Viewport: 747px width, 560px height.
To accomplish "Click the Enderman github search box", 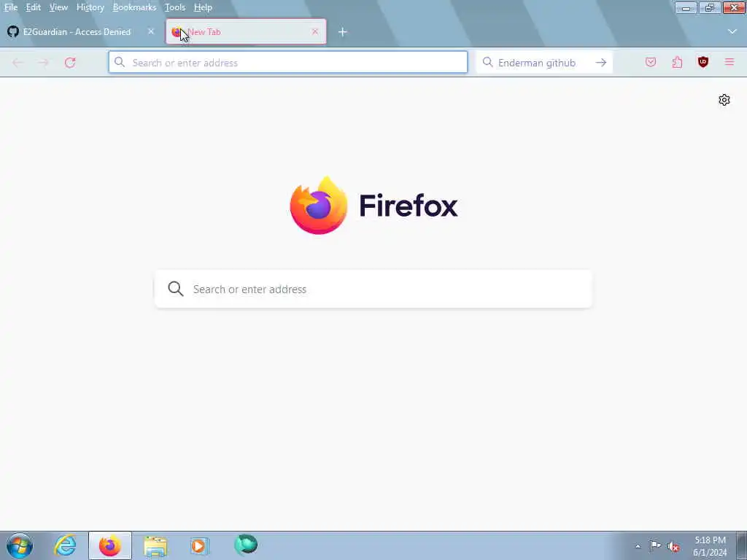I will pos(544,63).
